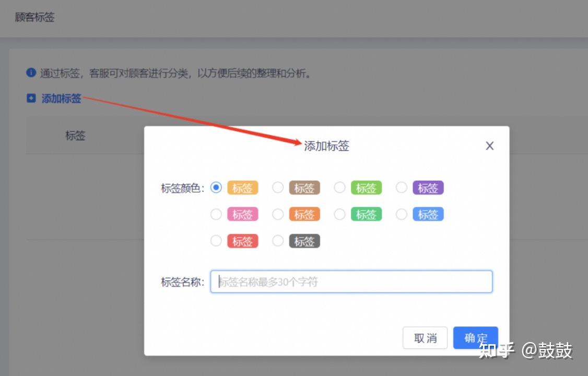The width and height of the screenshot is (588, 376).
Task: Select the brown tag color radio button
Action: 278,187
